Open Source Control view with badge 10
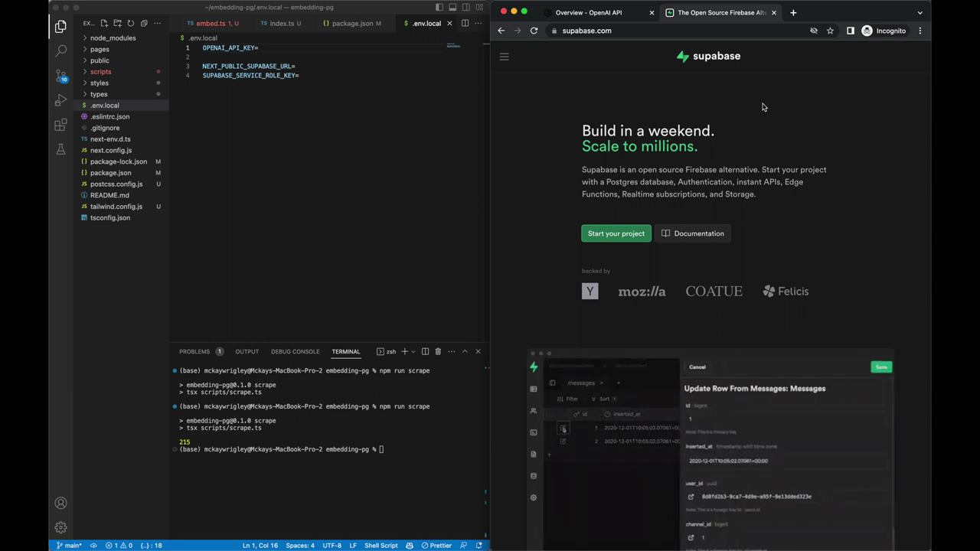The height and width of the screenshot is (551, 980). (60, 76)
